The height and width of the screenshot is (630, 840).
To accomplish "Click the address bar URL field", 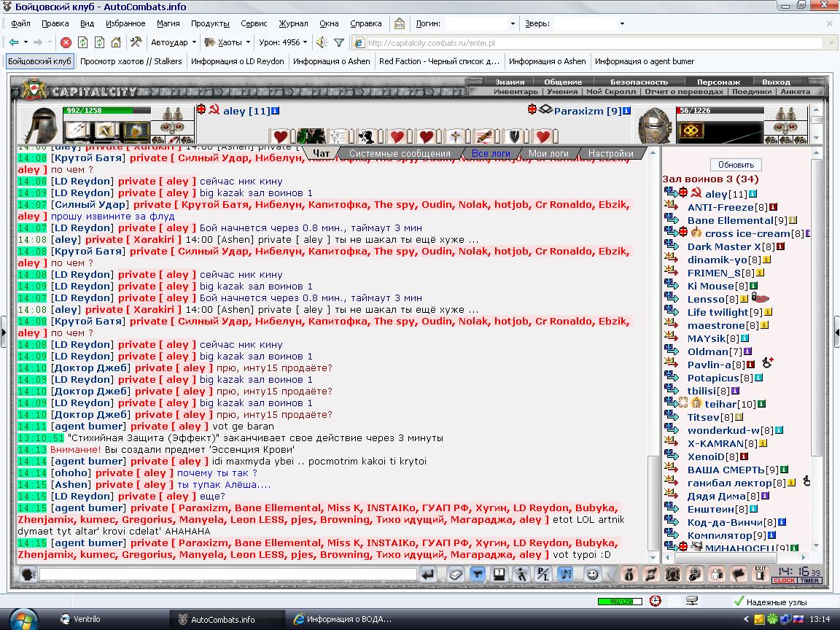I will click(x=594, y=43).
